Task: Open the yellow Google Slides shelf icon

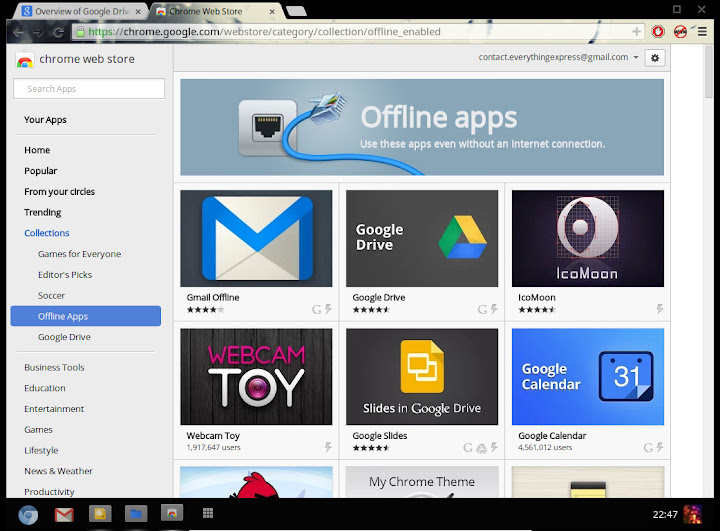Action: [100, 514]
